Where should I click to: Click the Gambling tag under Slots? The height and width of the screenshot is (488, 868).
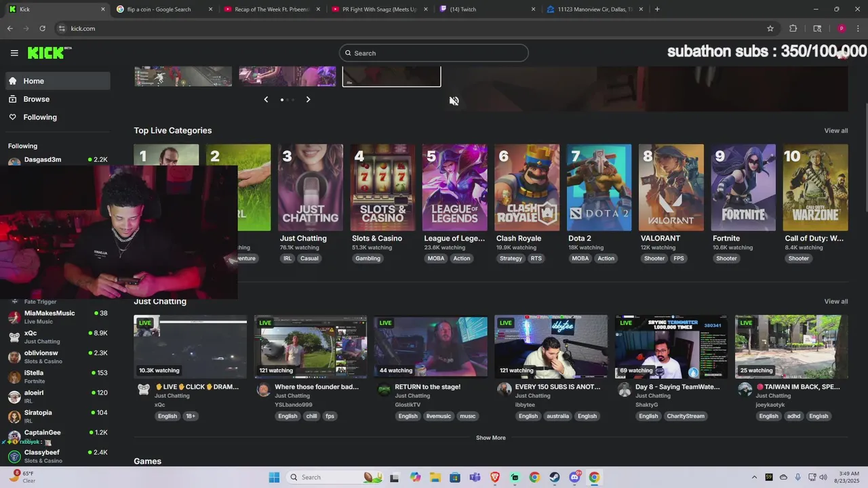coord(368,258)
